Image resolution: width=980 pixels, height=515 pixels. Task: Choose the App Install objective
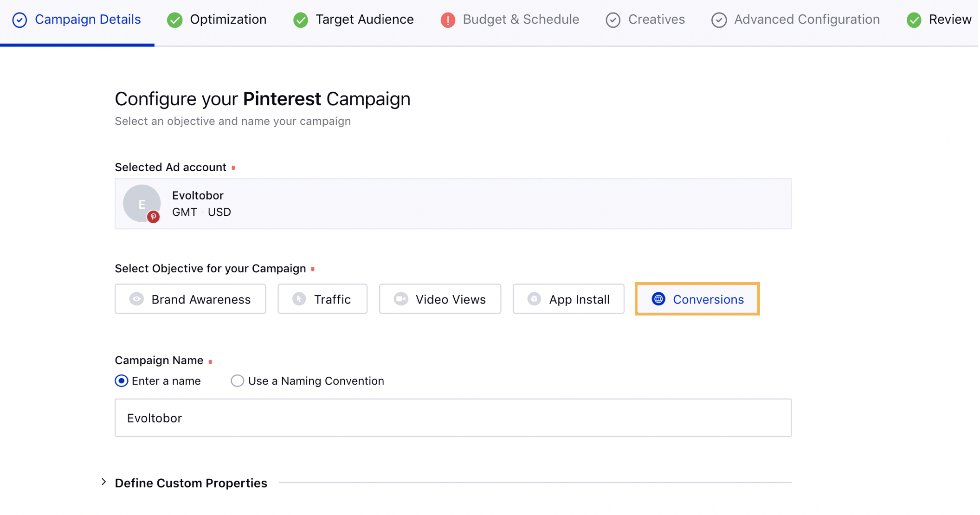tap(568, 299)
